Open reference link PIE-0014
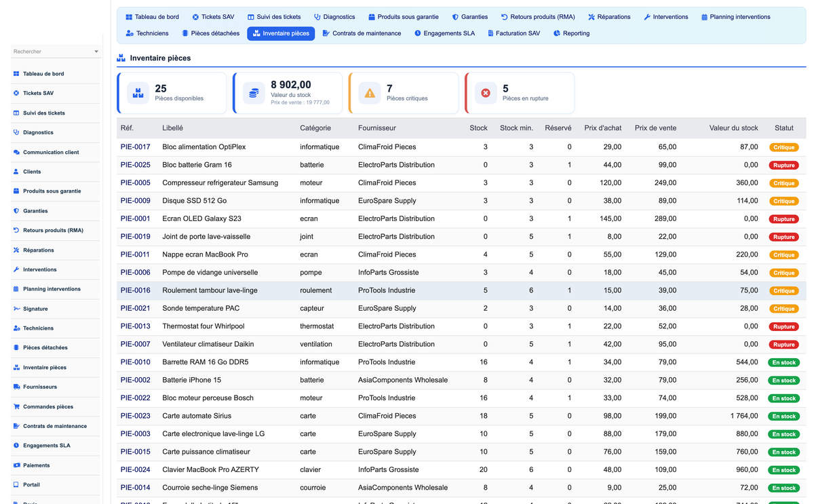Screen dimensions: 814x504 pyautogui.click(x=136, y=488)
